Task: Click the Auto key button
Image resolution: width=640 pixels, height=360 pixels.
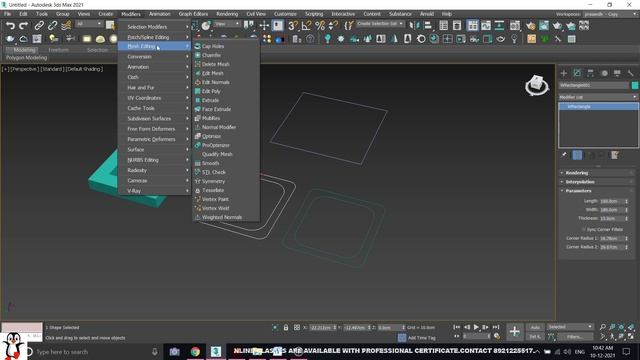Action: click(535, 327)
